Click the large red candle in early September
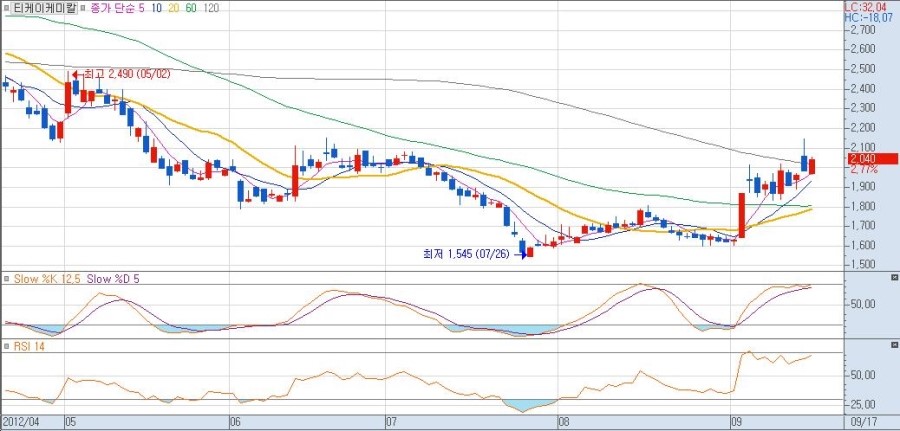 (x=742, y=215)
